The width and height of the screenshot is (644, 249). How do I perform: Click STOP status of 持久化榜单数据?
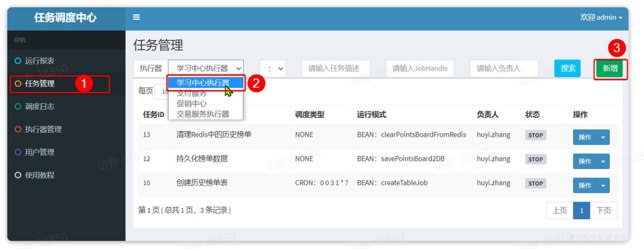coord(536,159)
